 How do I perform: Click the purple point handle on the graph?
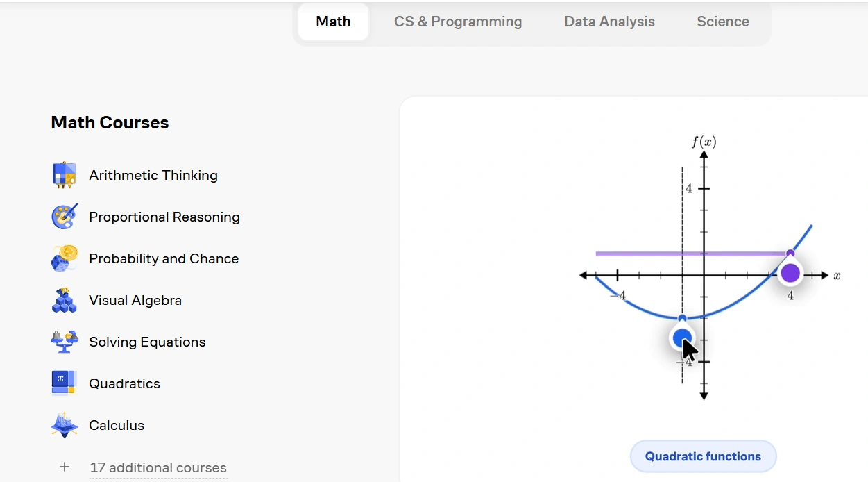[790, 273]
